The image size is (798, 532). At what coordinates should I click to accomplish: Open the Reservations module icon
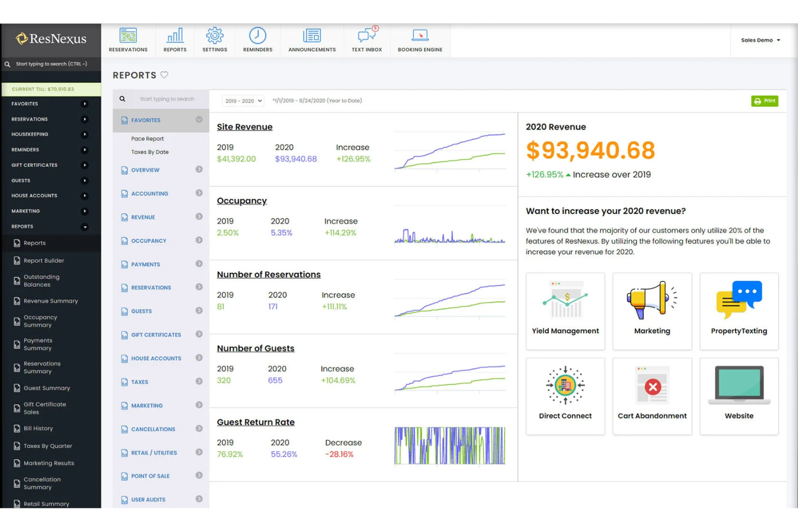[128, 36]
